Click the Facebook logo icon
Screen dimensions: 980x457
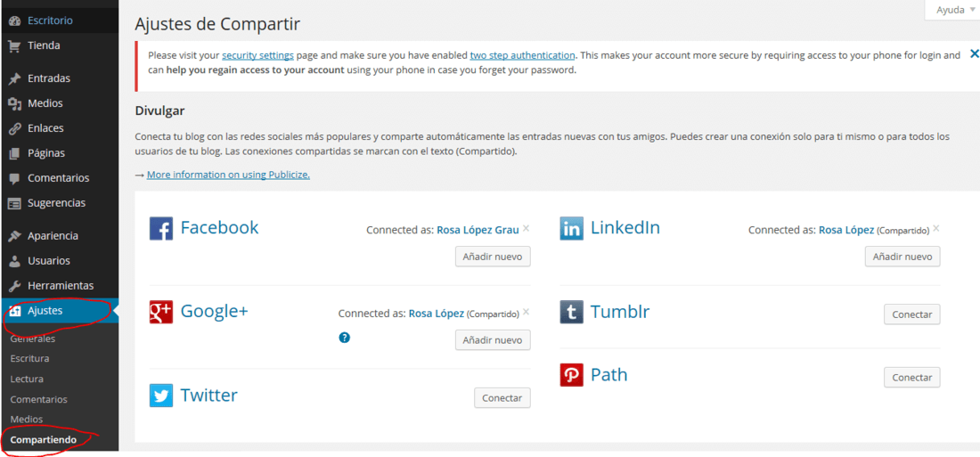click(x=161, y=228)
